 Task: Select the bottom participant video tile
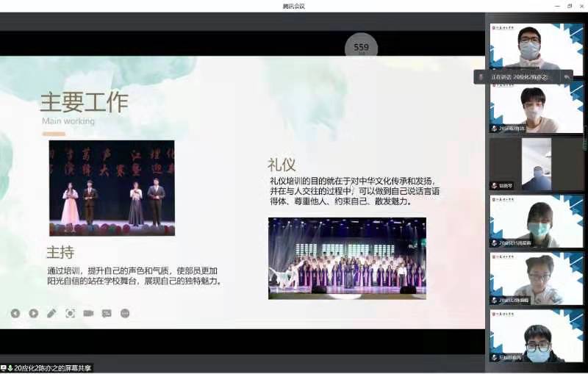pos(536,335)
